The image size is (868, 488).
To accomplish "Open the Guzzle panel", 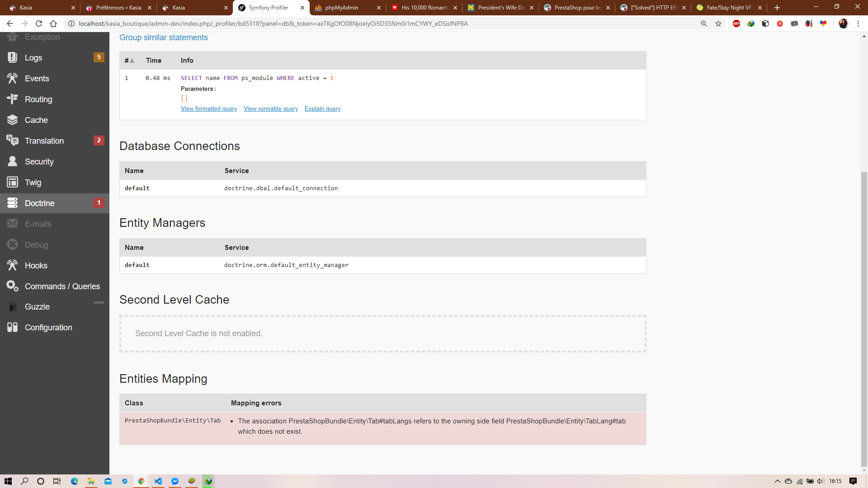I will 37,307.
